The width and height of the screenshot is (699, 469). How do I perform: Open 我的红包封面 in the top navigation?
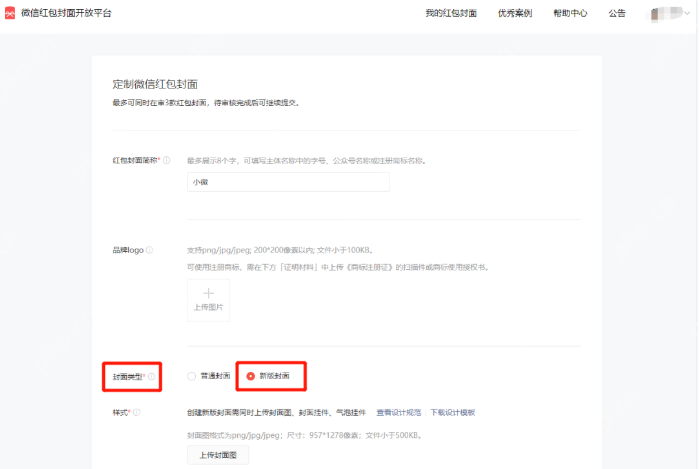450,14
